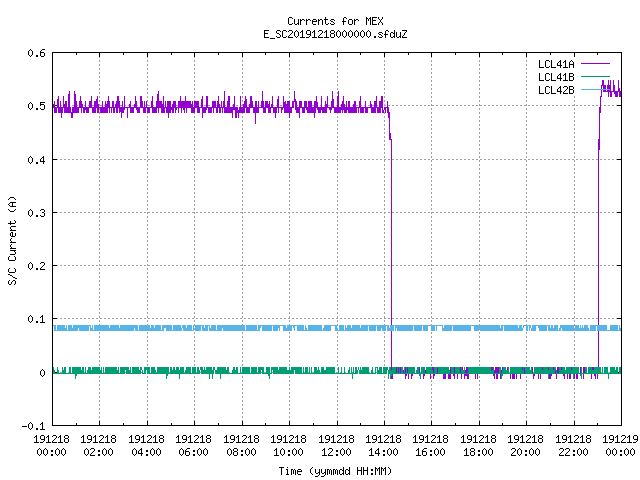Click the x-axis tick '191218 10:00'
This screenshot has height=480, width=640.
(x=289, y=446)
